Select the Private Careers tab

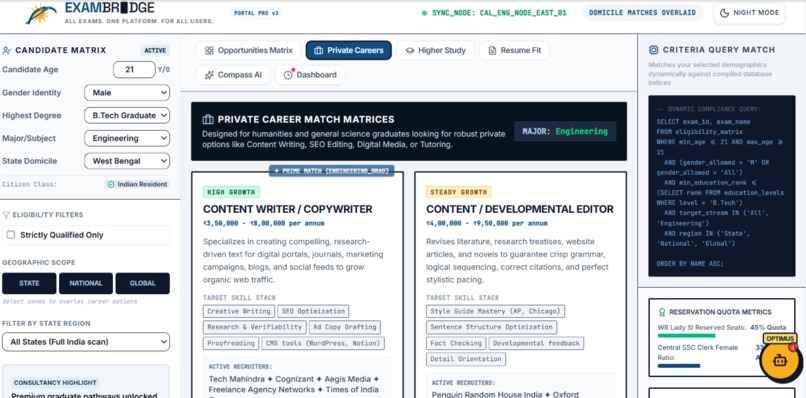point(349,50)
